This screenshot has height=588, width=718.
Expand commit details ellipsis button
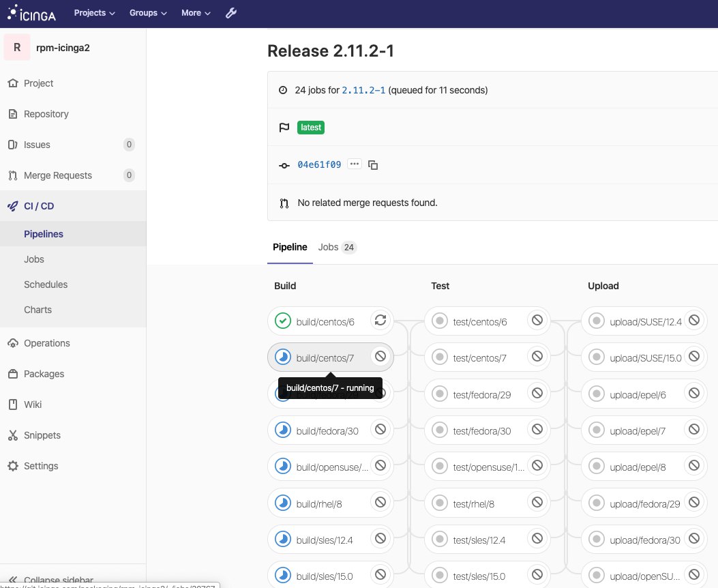[354, 164]
